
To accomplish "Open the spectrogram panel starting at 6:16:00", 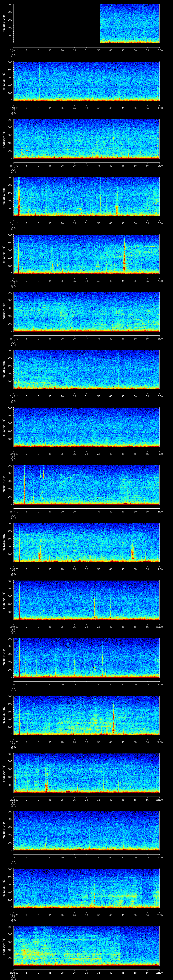I will pyautogui.click(x=87, y=427).
